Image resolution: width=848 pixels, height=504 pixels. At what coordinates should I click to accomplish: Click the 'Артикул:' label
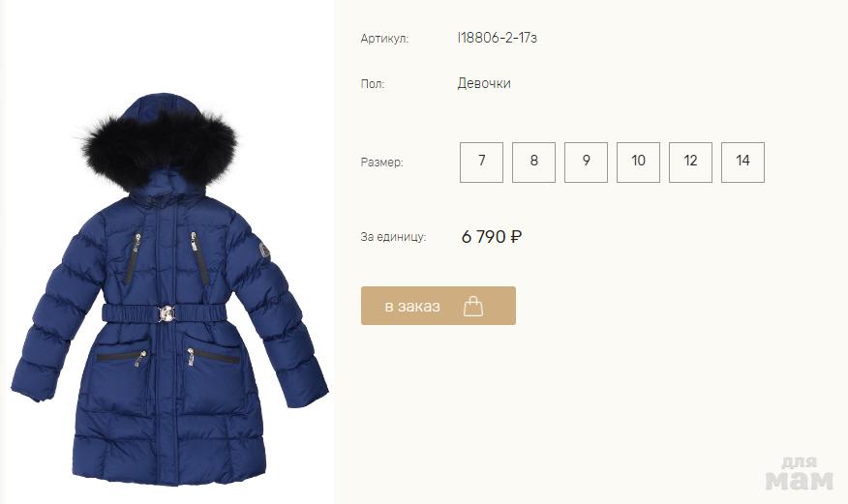(x=384, y=39)
